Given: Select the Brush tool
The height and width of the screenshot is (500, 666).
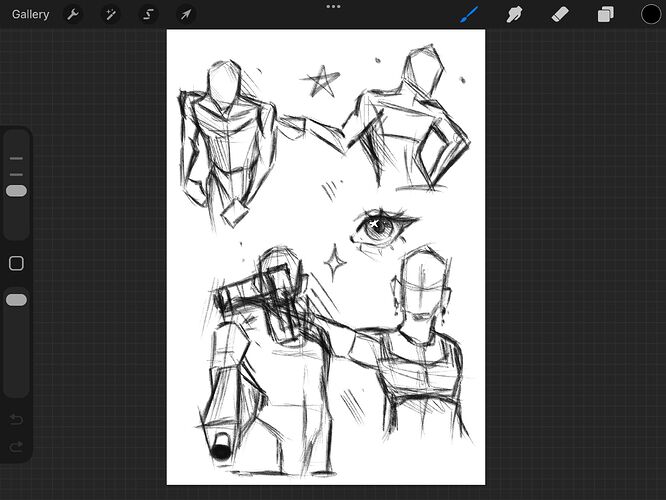Looking at the screenshot, I should [x=469, y=14].
